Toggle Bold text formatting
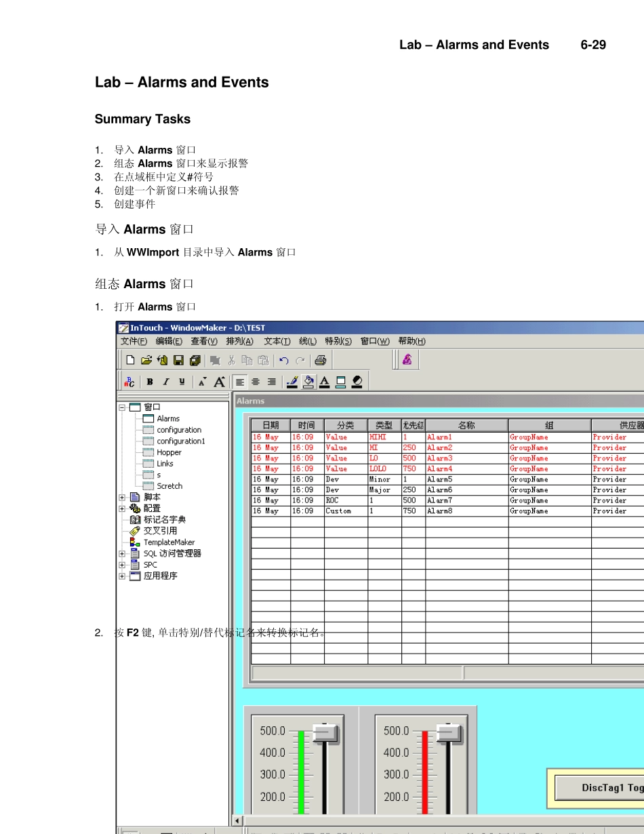Image resolution: width=644 pixels, height=834 pixels. coord(149,382)
